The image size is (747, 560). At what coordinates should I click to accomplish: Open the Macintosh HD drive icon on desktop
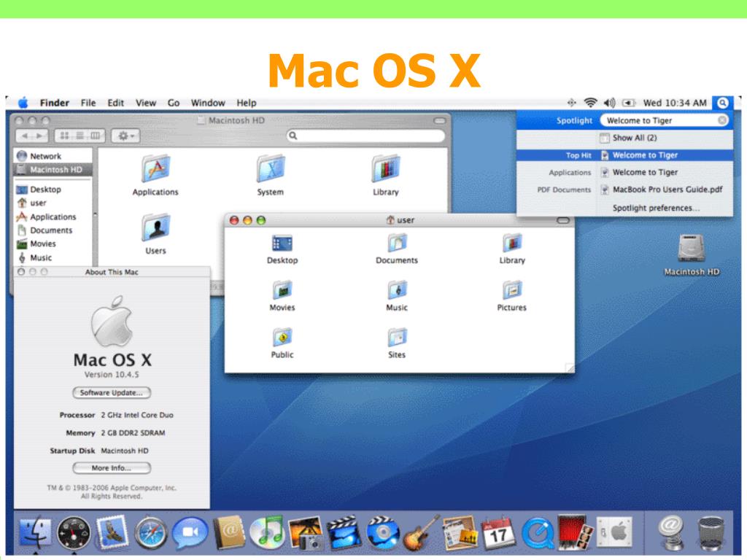pos(692,254)
